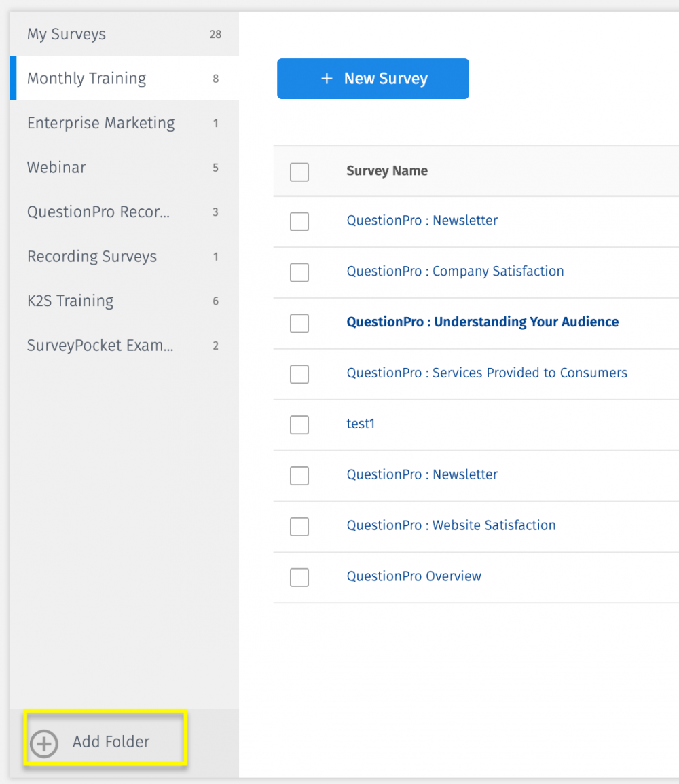Viewport: 679px width, 784px height.
Task: Select the My Surveys folder
Action: click(x=66, y=33)
